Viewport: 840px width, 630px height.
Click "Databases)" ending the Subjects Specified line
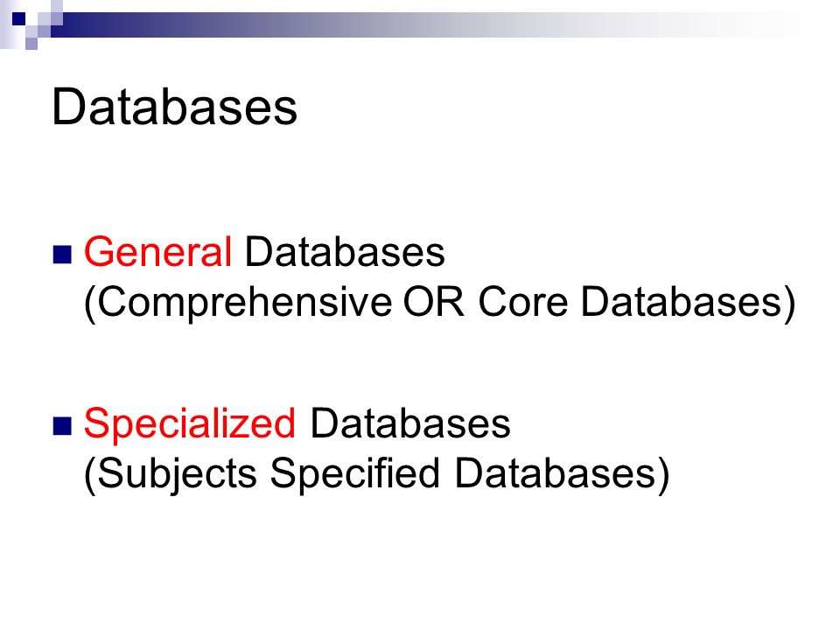point(562,474)
